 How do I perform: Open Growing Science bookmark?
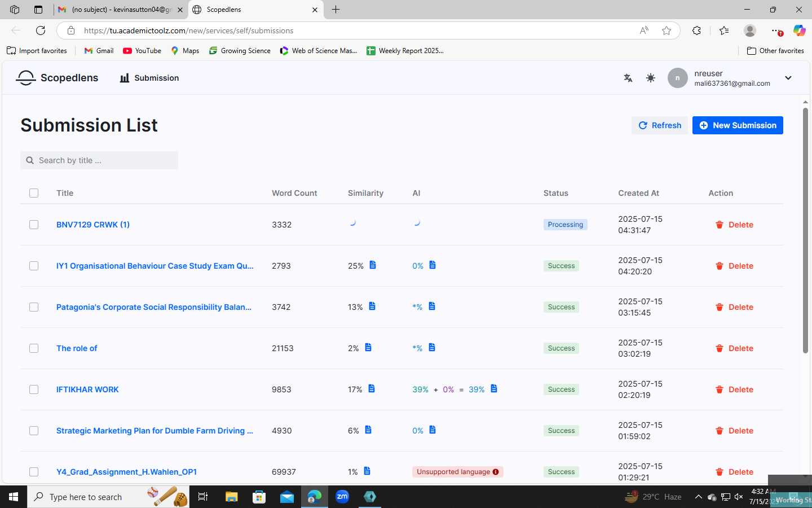click(x=240, y=51)
